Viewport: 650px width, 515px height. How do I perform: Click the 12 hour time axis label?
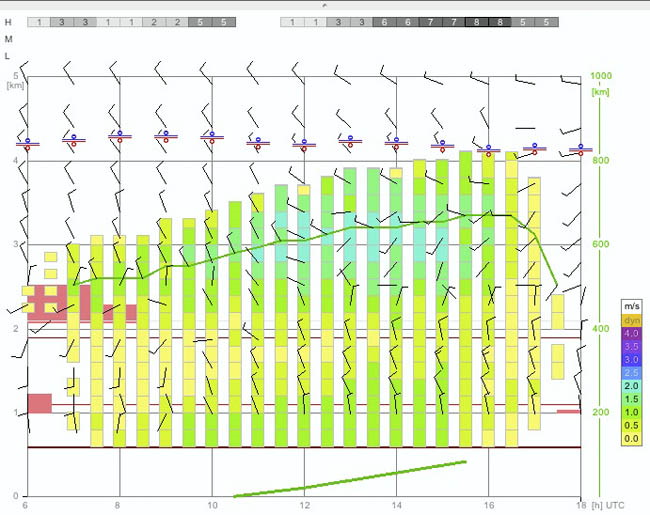coord(305,505)
